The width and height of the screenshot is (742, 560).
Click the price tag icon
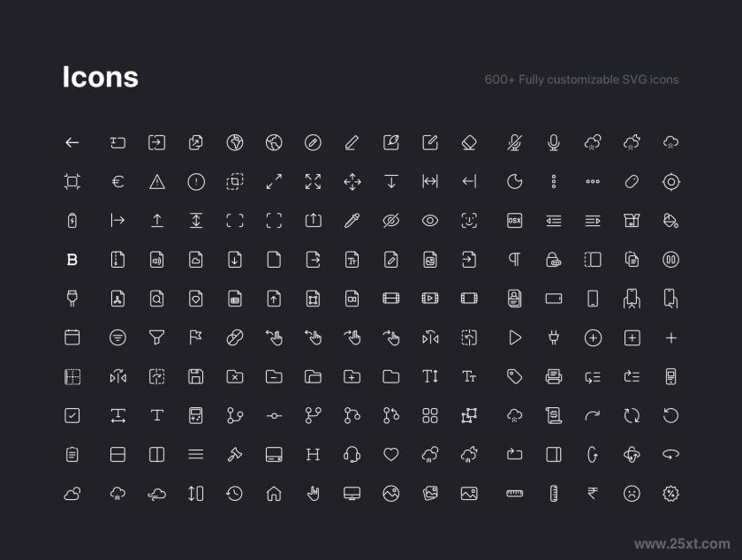514,377
